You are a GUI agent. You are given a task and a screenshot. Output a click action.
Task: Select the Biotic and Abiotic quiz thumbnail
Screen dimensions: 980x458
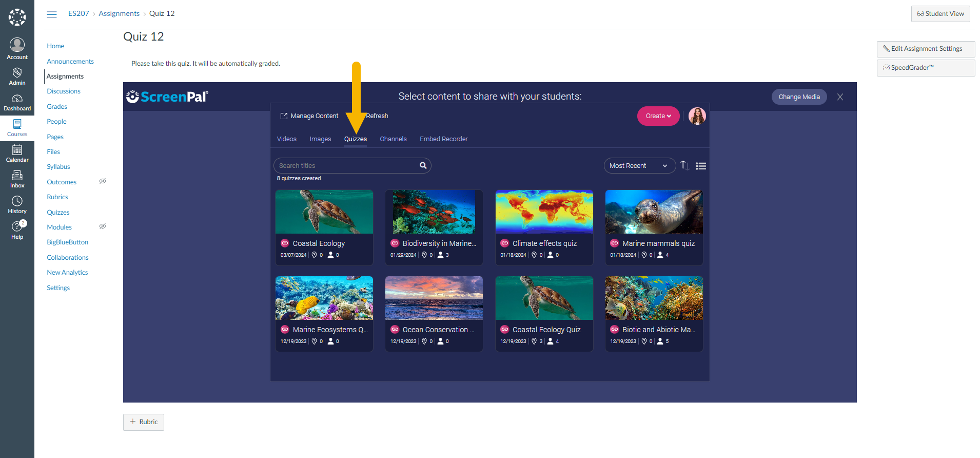tap(654, 298)
